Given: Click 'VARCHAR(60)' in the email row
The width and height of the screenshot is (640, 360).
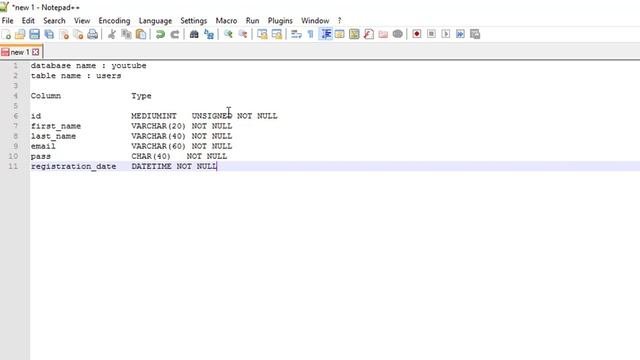Looking at the screenshot, I should tap(158, 146).
